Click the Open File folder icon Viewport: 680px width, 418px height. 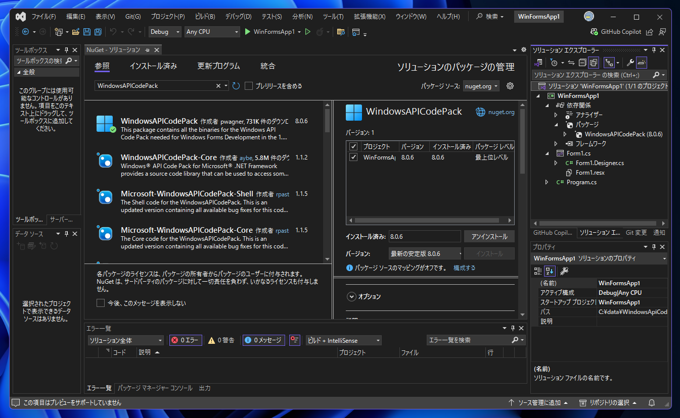(76, 32)
